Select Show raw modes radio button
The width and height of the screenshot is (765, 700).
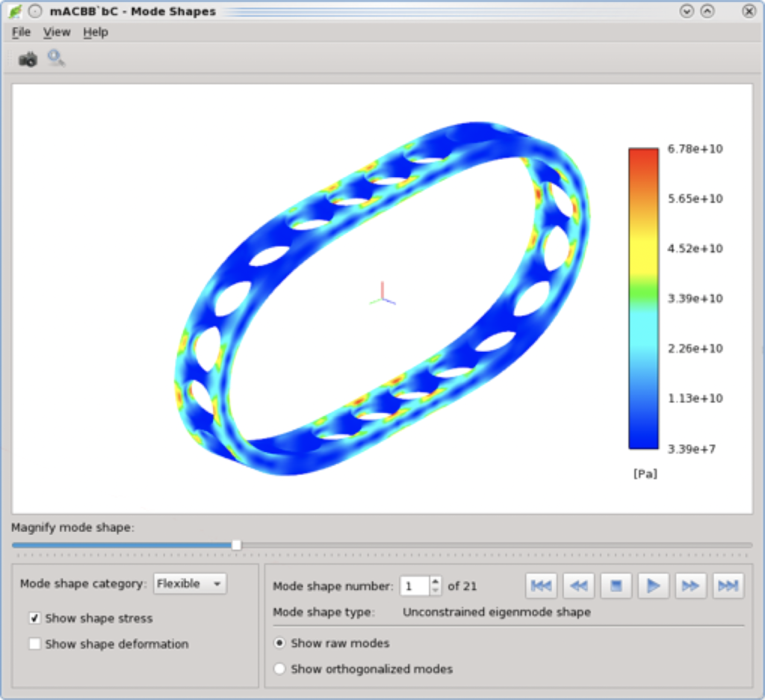point(280,642)
